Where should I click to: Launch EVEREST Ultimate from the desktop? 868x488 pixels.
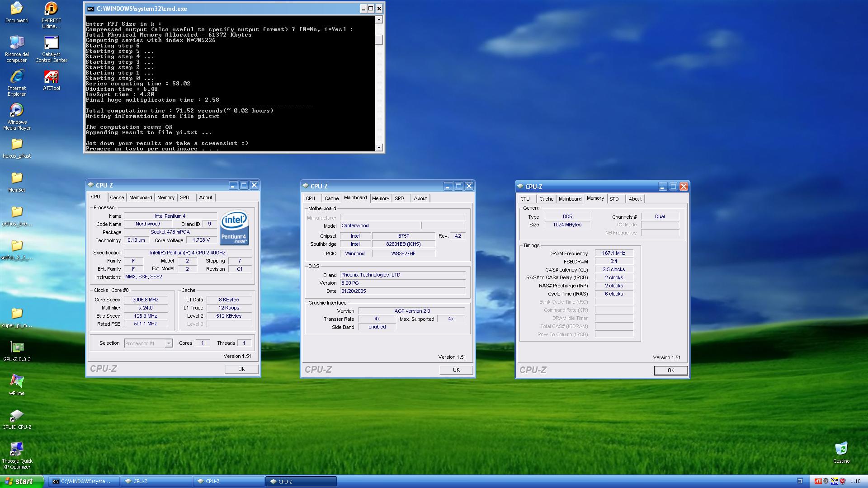[x=51, y=15]
